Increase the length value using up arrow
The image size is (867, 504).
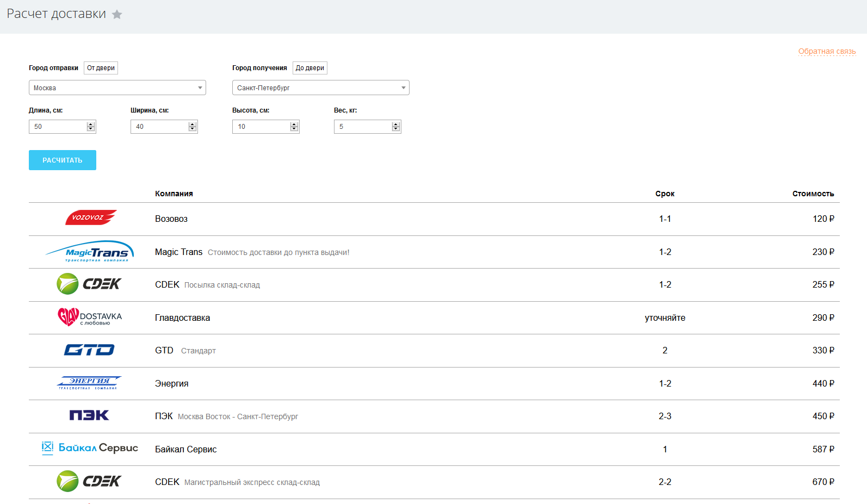point(91,124)
